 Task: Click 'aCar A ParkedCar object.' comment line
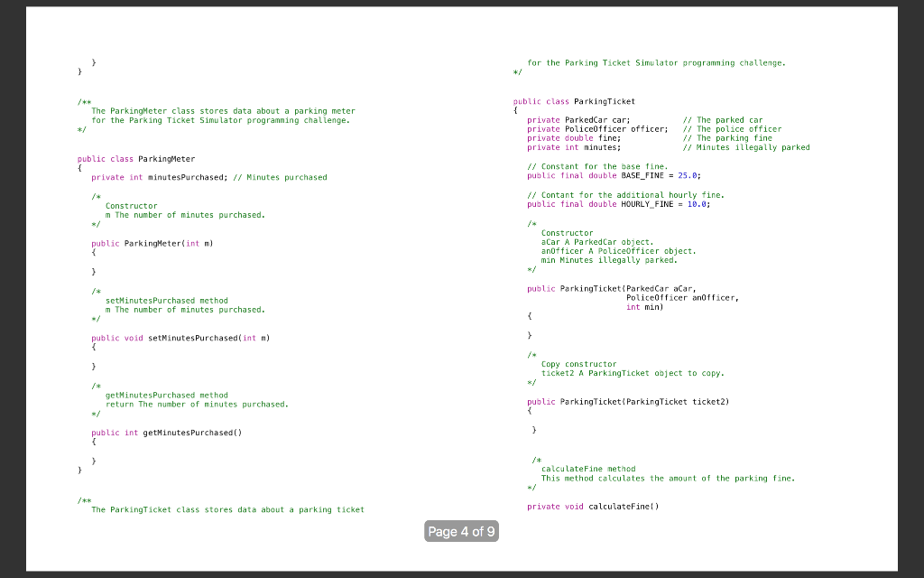(597, 242)
